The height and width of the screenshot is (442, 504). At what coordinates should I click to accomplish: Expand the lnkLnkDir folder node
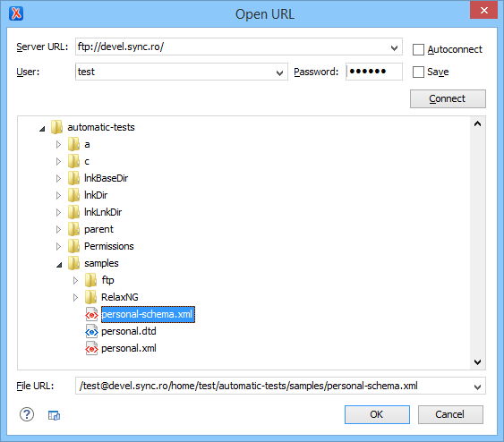(58, 212)
